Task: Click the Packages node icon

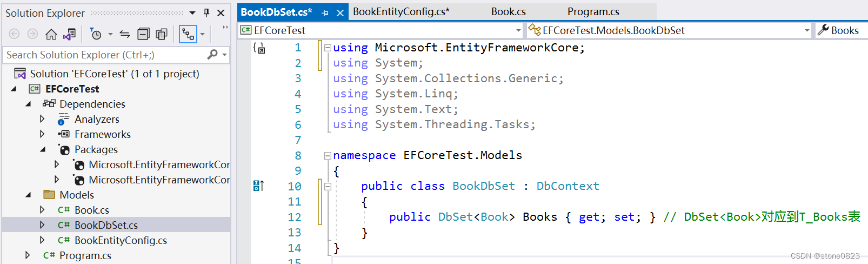Action: click(x=64, y=149)
